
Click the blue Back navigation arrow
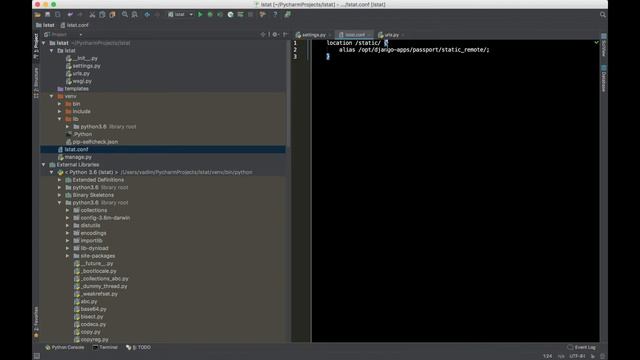pyautogui.click(x=147, y=14)
